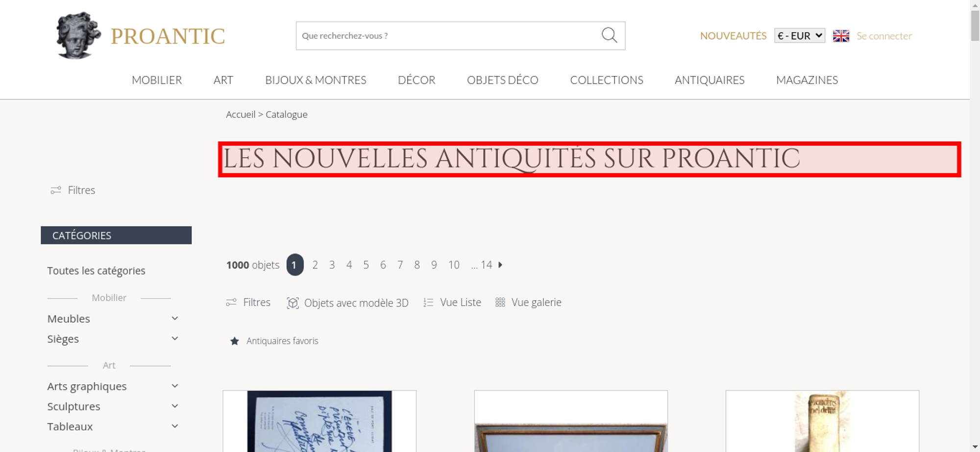The image size is (980, 452).
Task: Click the Se connecter link
Action: [884, 36]
